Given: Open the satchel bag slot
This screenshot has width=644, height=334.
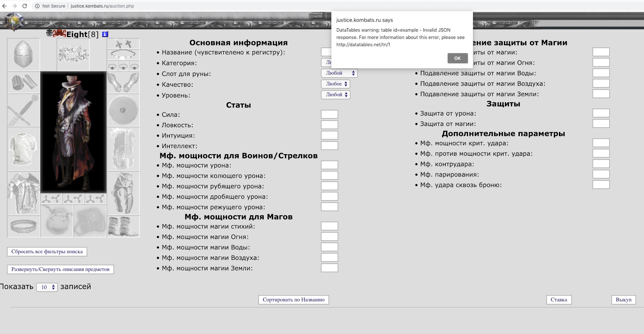Looking at the screenshot, I should 90,221.
